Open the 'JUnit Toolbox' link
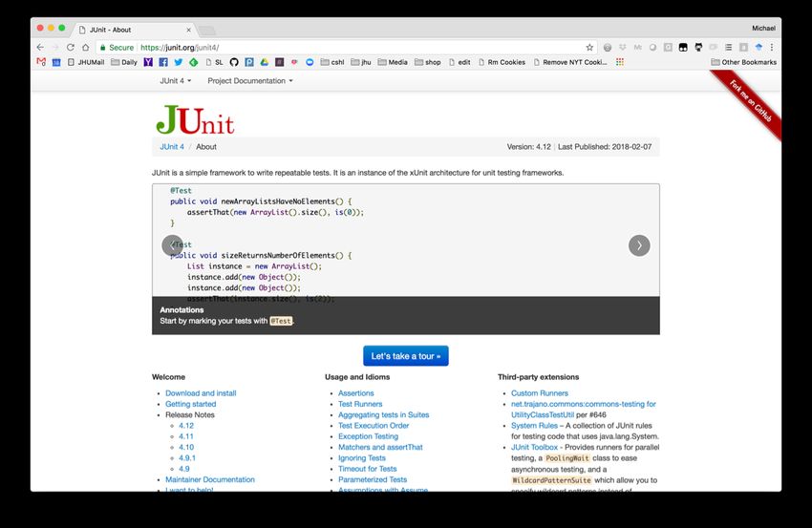The height and width of the screenshot is (528, 812). click(x=534, y=447)
